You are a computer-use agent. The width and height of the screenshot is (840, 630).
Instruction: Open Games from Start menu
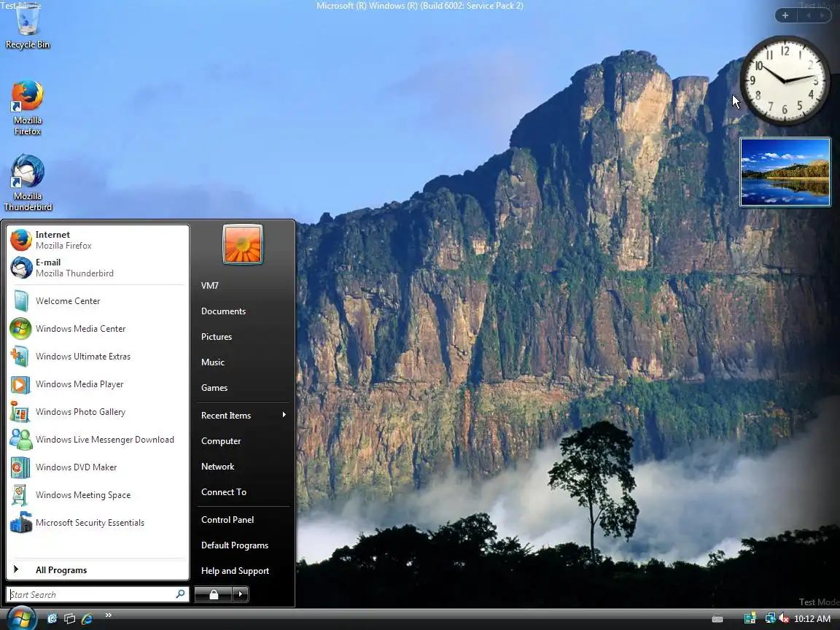coord(243,388)
